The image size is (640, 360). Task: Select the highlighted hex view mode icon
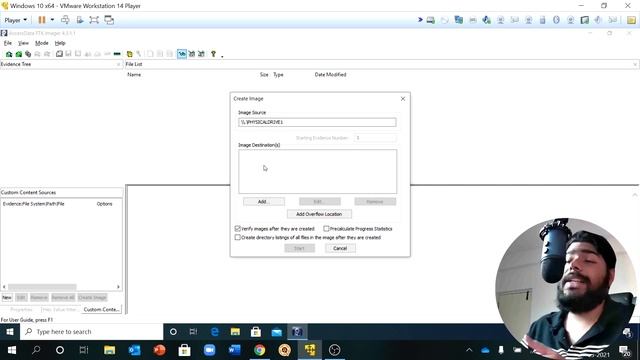[x=182, y=54]
